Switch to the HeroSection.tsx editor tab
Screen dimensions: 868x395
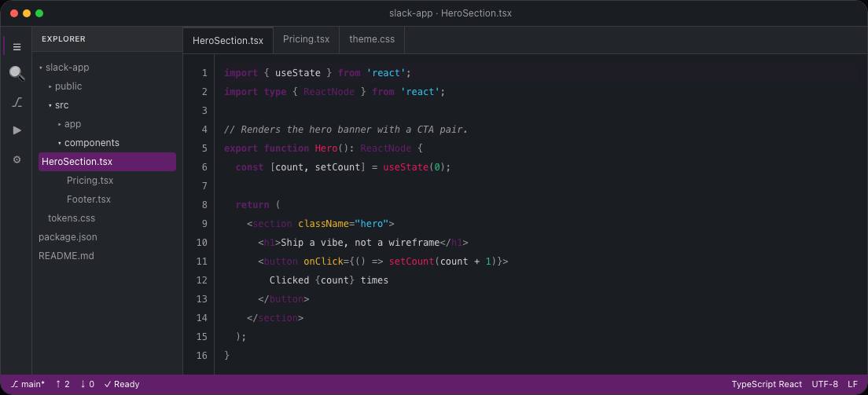[x=227, y=40]
